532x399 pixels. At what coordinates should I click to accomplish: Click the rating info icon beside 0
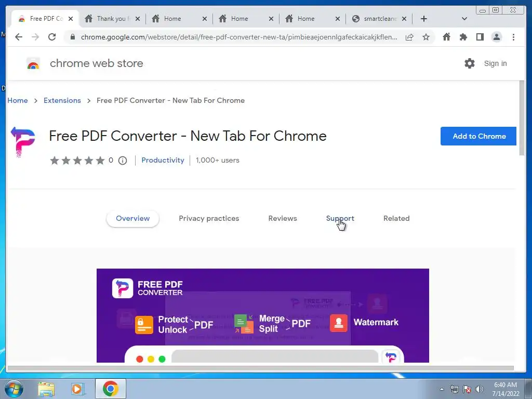[123, 161]
